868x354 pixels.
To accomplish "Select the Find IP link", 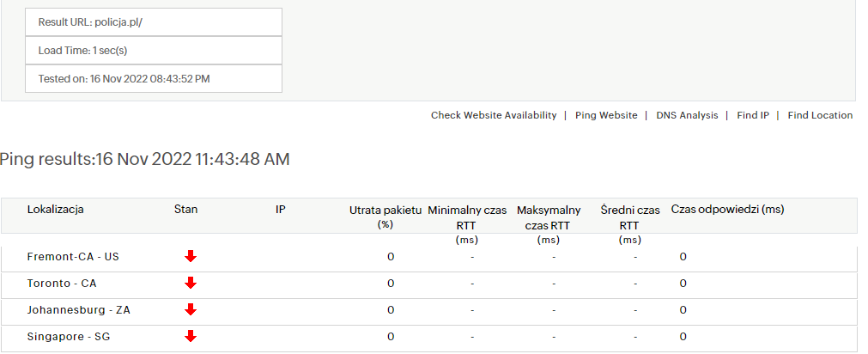I will 753,115.
